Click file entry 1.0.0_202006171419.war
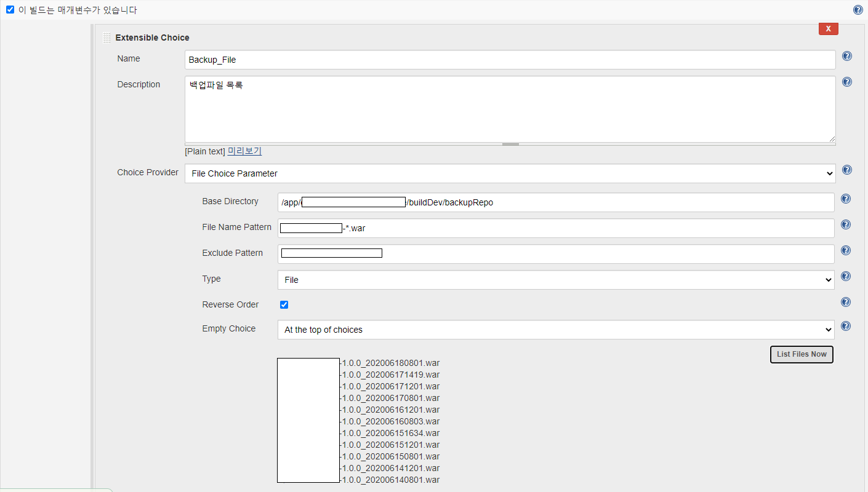Image resolution: width=868 pixels, height=492 pixels. click(390, 375)
